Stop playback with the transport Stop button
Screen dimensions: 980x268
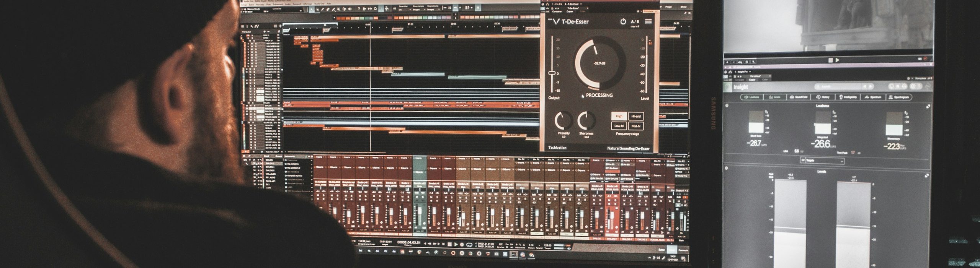click(449, 244)
